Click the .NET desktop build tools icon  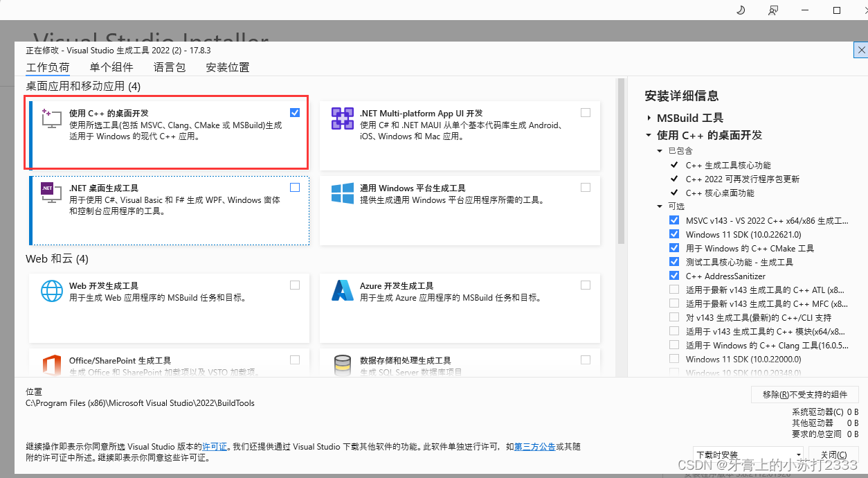(x=52, y=194)
